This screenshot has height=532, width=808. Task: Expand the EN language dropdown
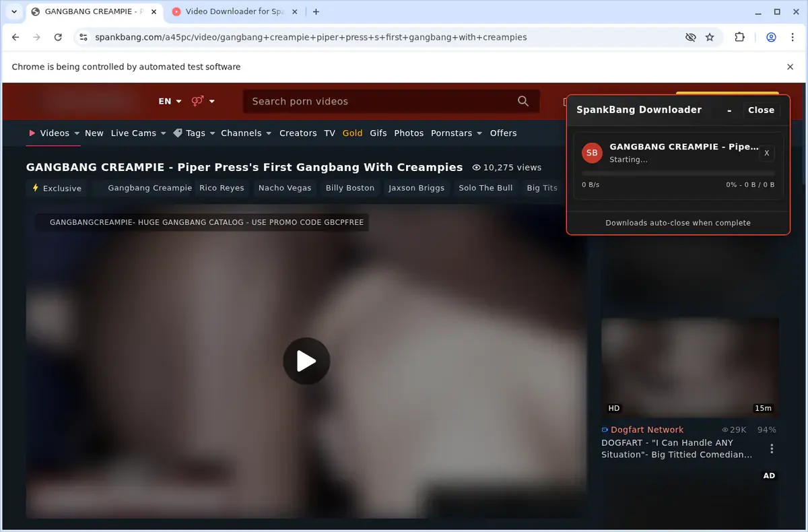[170, 101]
